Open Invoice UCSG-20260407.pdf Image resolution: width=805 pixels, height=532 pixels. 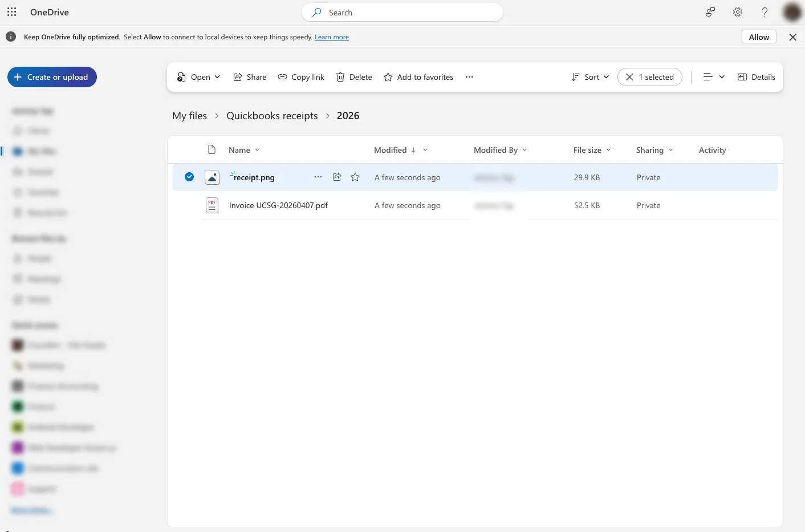(x=278, y=205)
